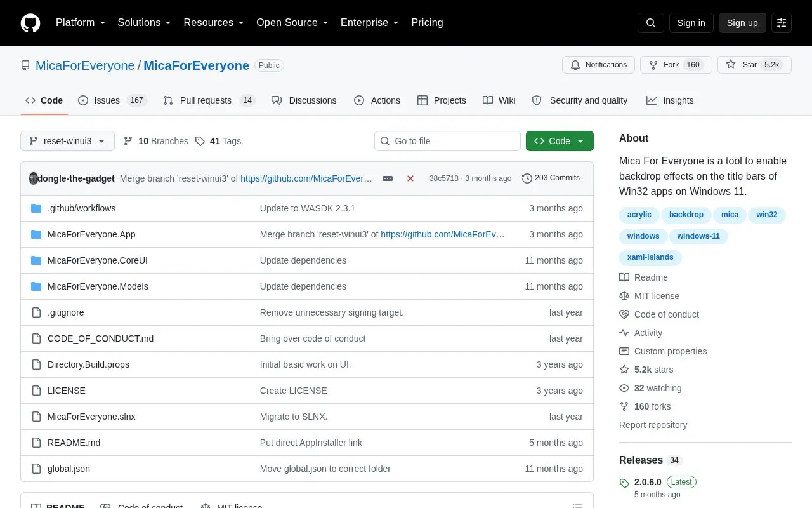Click the GitHub logo icon
The height and width of the screenshot is (508, 812).
(x=30, y=23)
